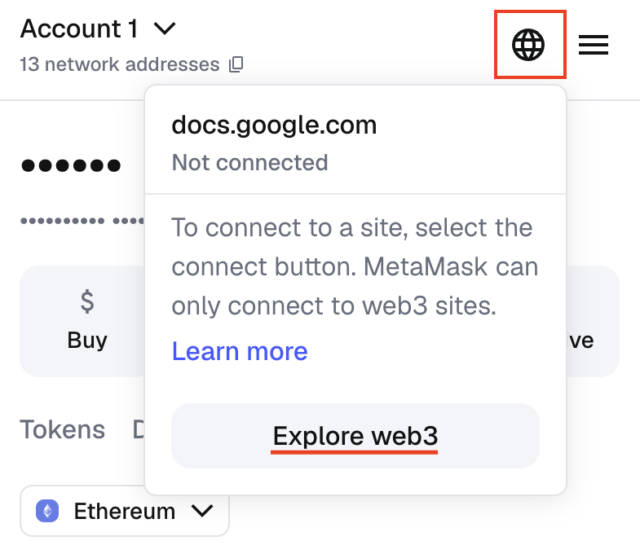This screenshot has width=640, height=554.
Task: Follow the Learn more link
Action: coord(239,351)
